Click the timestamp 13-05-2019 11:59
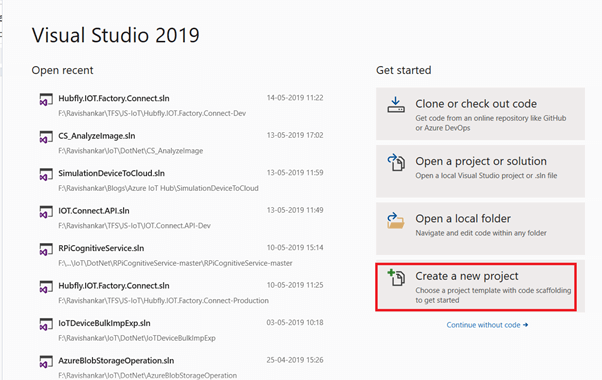Image resolution: width=602 pixels, height=380 pixels. pyautogui.click(x=295, y=173)
